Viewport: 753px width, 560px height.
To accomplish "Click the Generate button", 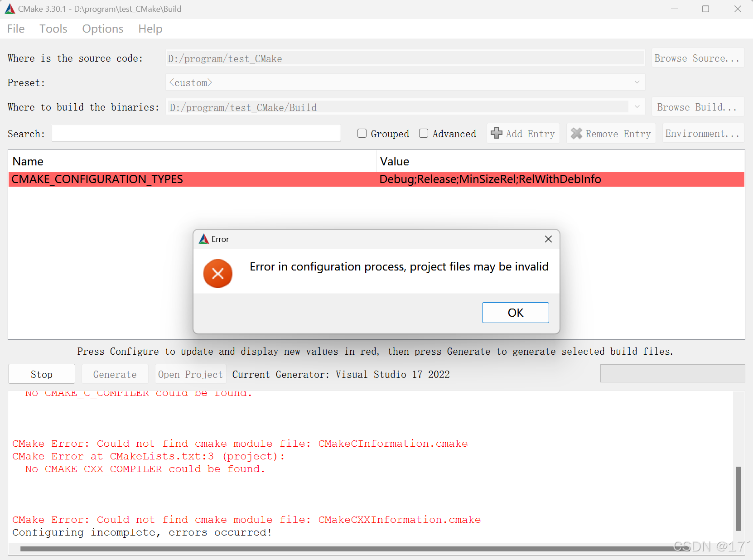I will (115, 374).
